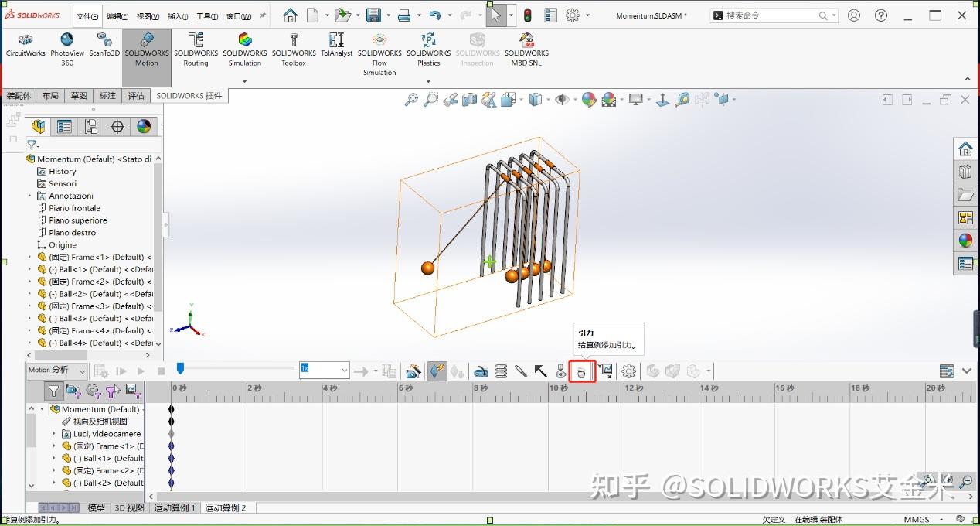Viewport: 980px width, 526px height.
Task: Open Motion Study Properties gear icon
Action: pos(628,371)
